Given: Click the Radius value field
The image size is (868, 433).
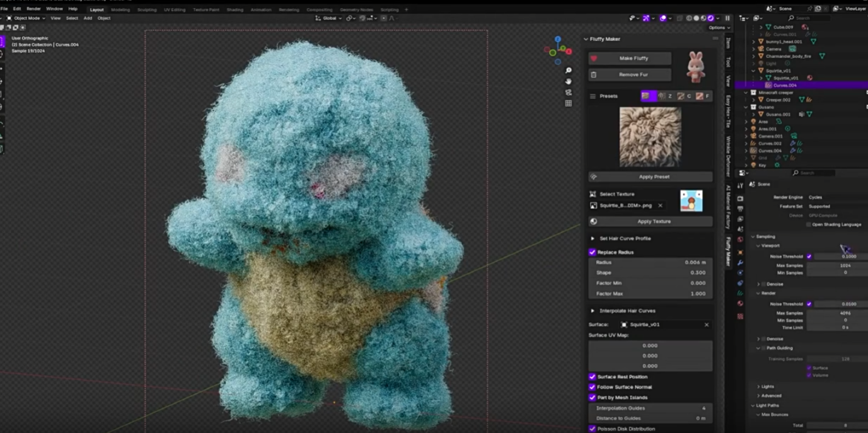Looking at the screenshot, I should 651,262.
